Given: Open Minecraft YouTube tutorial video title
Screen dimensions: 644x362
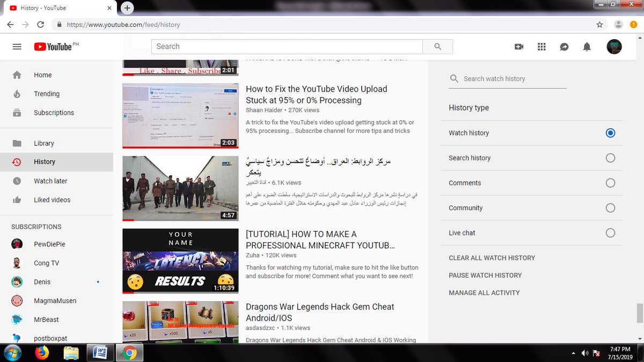Looking at the screenshot, I should click(320, 240).
